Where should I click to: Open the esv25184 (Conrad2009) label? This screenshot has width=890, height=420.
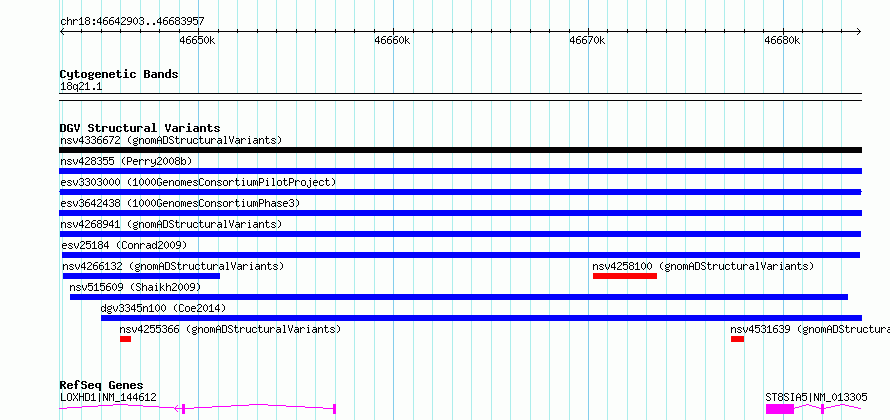coord(124,245)
